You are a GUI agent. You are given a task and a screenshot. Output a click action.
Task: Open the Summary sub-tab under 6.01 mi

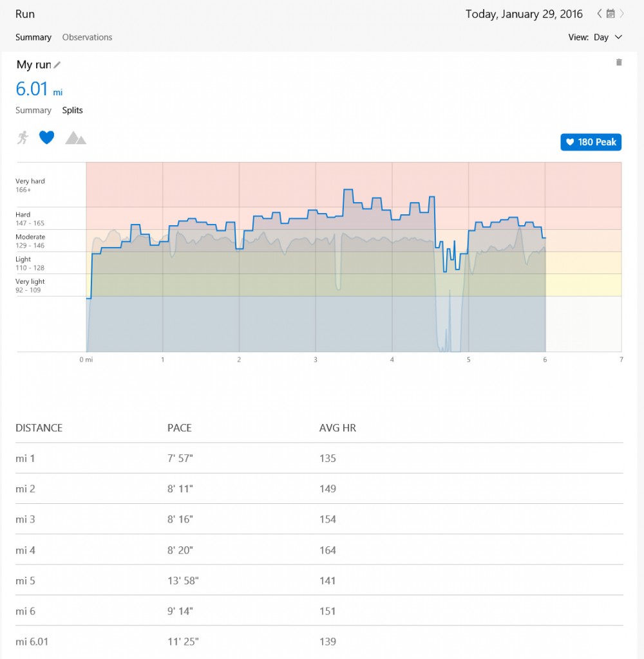(x=33, y=110)
